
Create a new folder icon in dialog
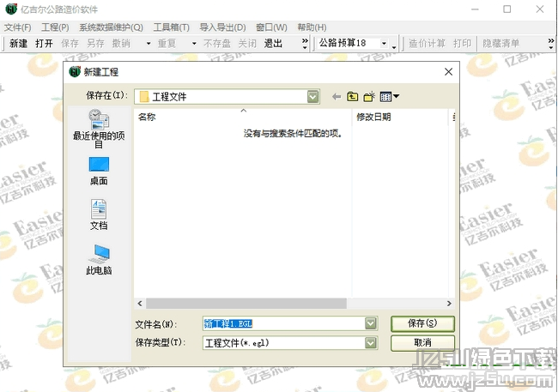tap(369, 96)
